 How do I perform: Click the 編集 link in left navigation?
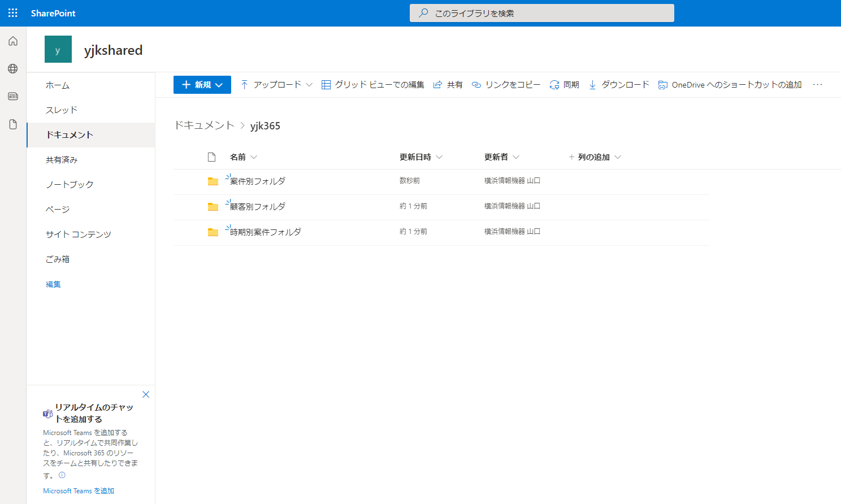(53, 284)
